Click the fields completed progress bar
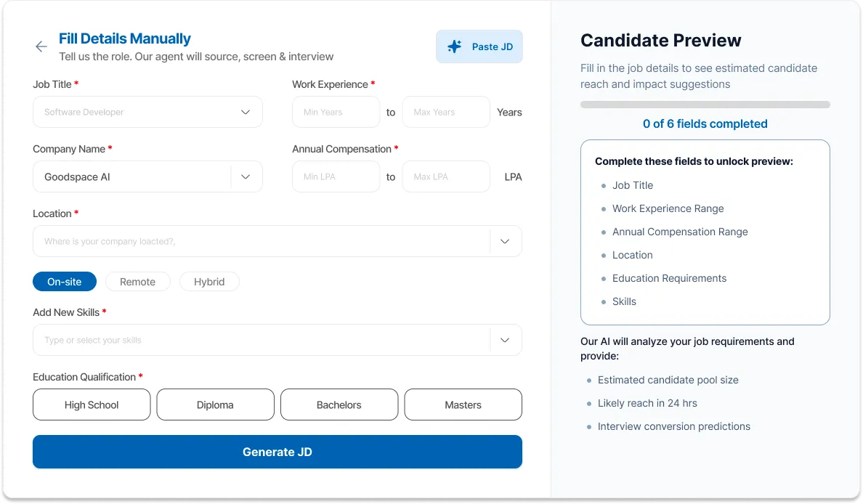 705,105
